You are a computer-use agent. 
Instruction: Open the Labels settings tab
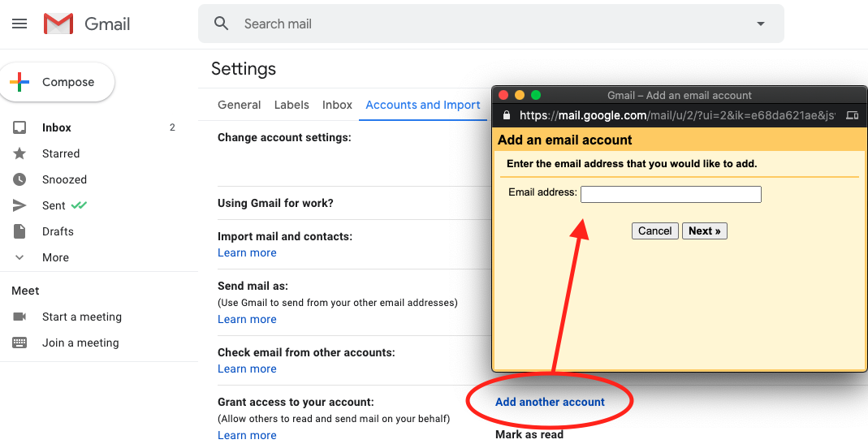pyautogui.click(x=291, y=105)
